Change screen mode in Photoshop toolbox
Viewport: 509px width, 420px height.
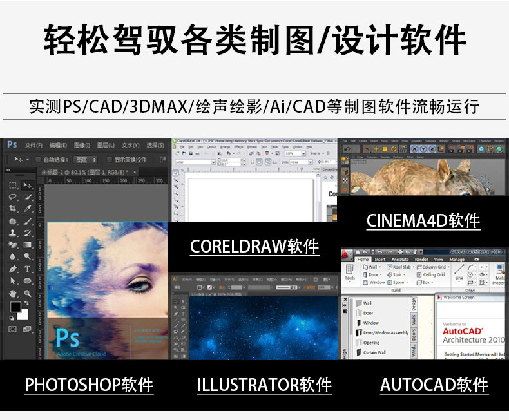(27, 329)
